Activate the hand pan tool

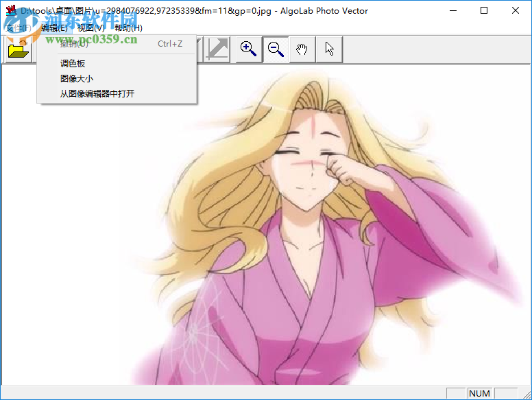click(302, 49)
